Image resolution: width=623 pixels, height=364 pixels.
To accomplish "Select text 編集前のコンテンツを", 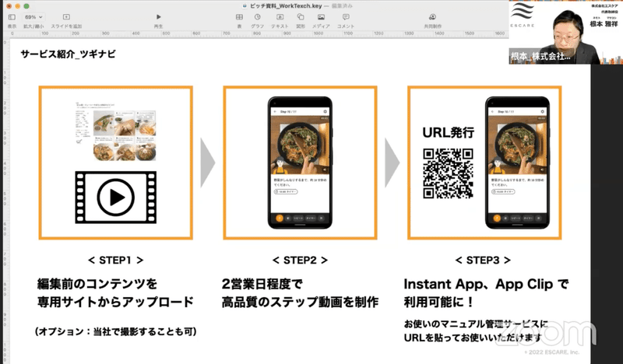I will tap(97, 284).
